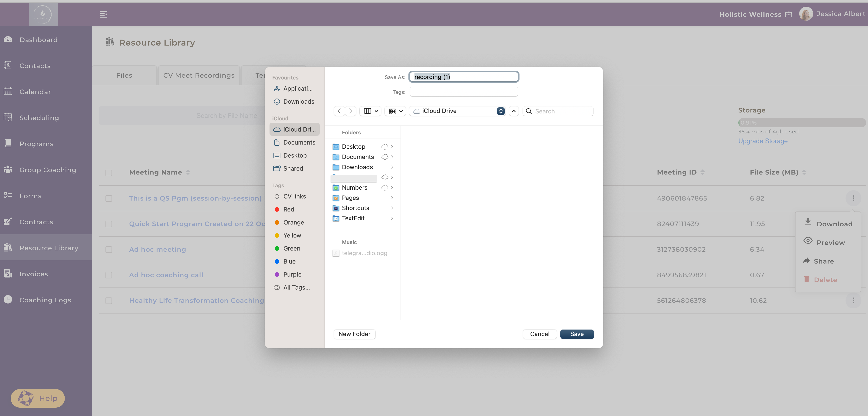
Task: Open the column view options dropdown
Action: [x=370, y=111]
